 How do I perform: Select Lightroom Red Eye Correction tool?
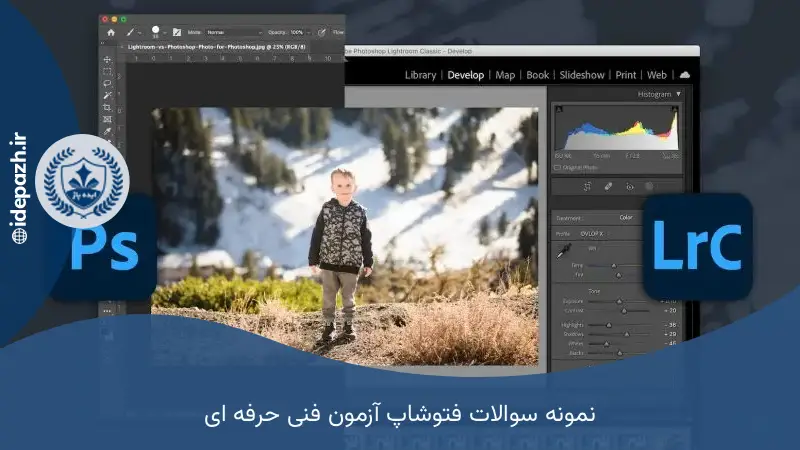tap(630, 187)
